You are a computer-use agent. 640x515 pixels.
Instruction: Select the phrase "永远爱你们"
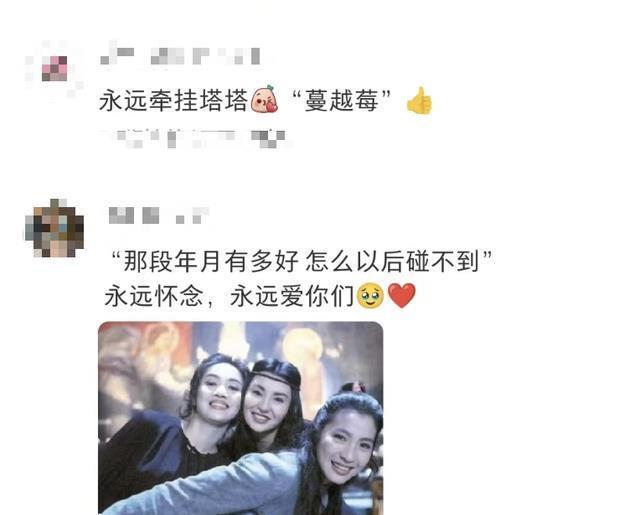tap(292, 296)
